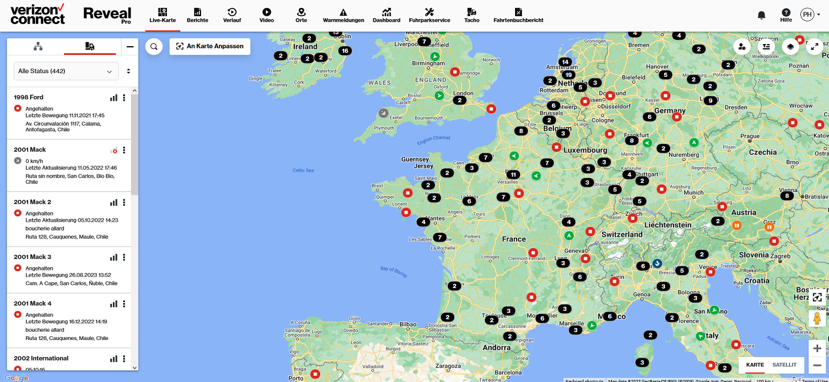Switch map to KARTE view

(755, 365)
